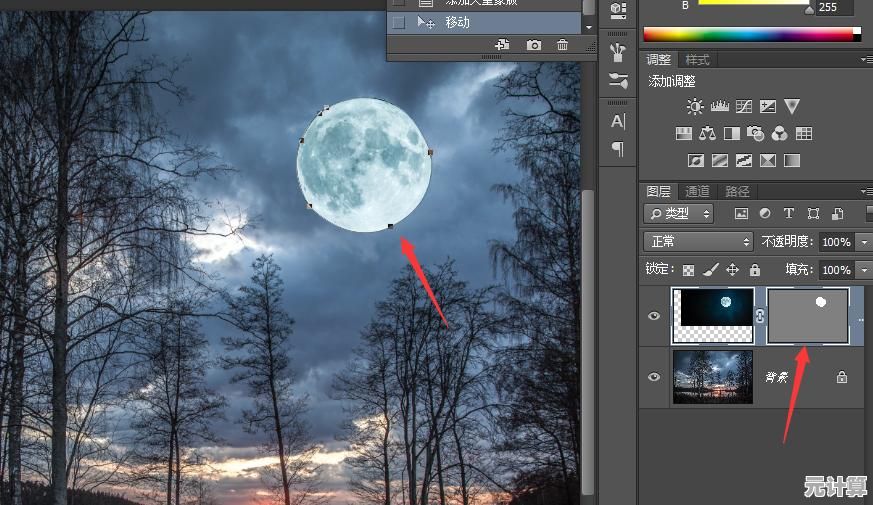Screen dimensions: 873x505
Task: Hide the moon layer with eye icon
Action: (x=654, y=316)
